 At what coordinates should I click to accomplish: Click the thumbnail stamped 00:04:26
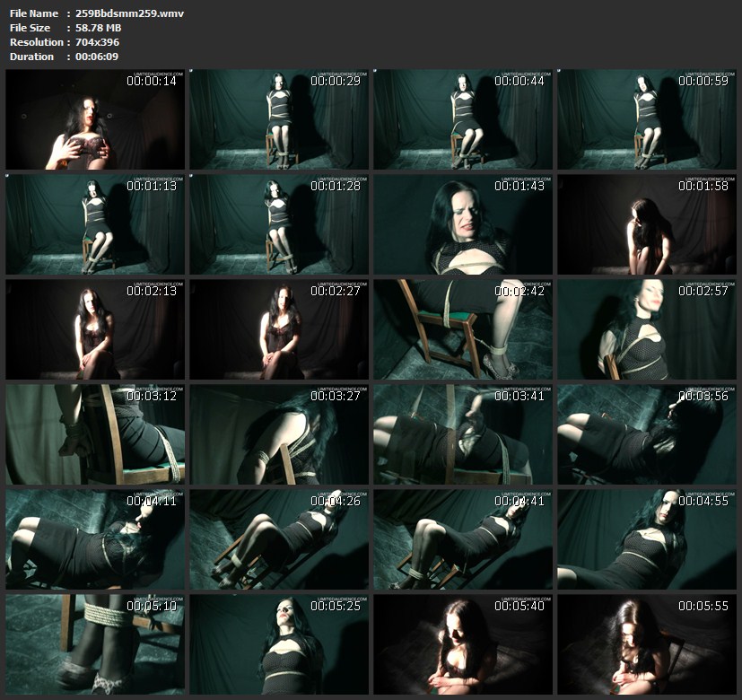click(279, 539)
